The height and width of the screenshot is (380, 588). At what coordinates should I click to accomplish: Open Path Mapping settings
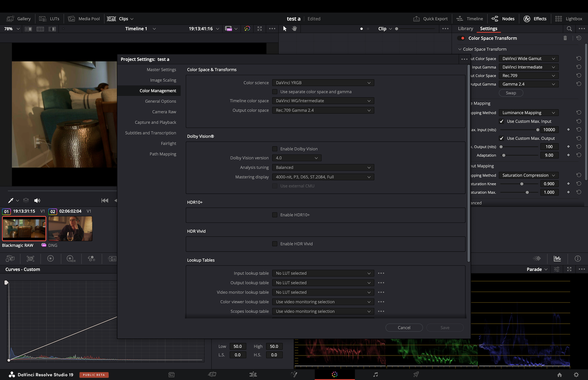[163, 154]
